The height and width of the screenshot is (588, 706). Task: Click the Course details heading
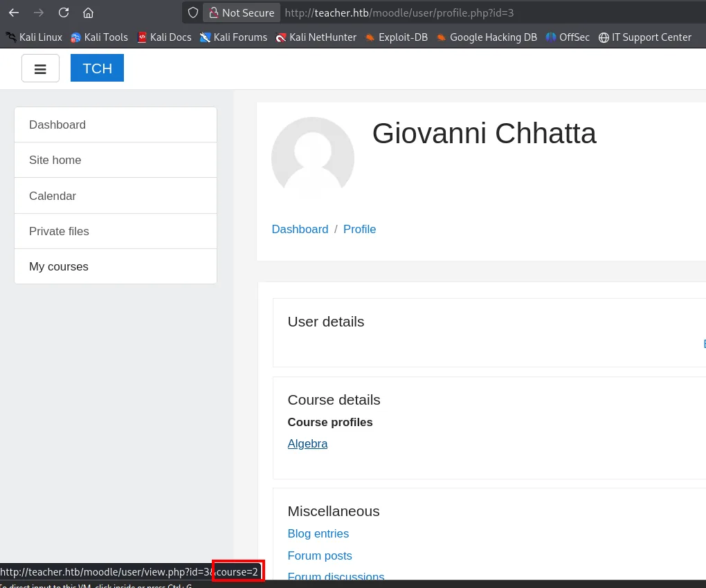click(334, 400)
